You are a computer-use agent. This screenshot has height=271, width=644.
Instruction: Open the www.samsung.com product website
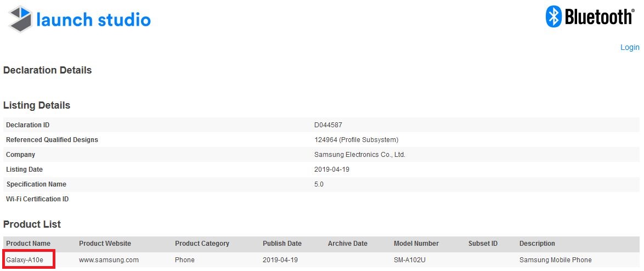pos(109,260)
